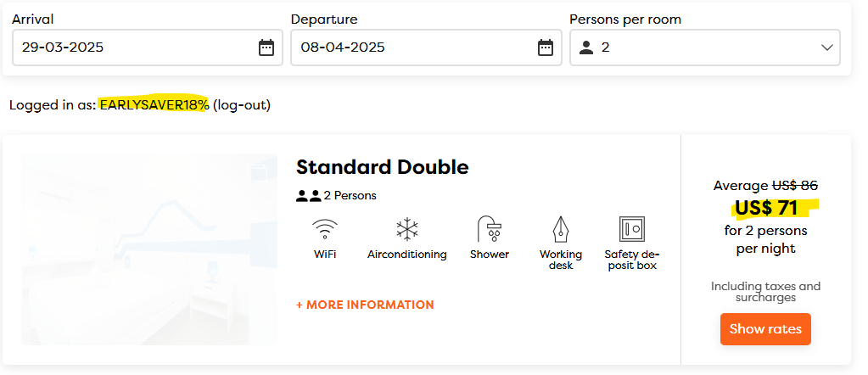Click the Safety deposit box icon
Viewport: 868px width, 375px height.
point(632,229)
